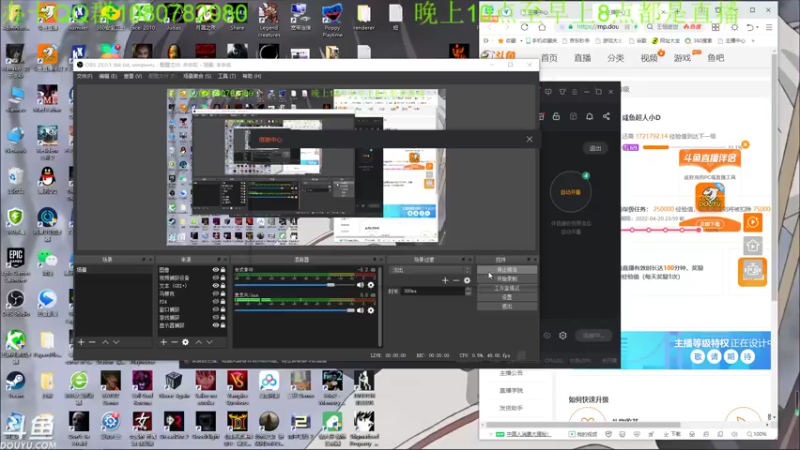800x450 pixels.
Task: Remove scene transition with the minus icon
Action: pyautogui.click(x=456, y=280)
